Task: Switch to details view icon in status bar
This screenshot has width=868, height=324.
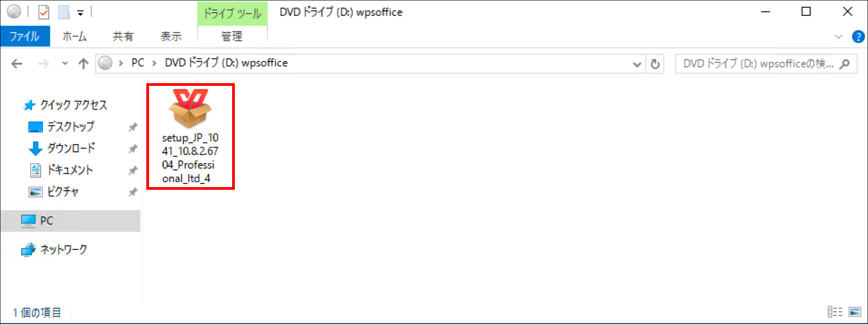Action: (835, 312)
